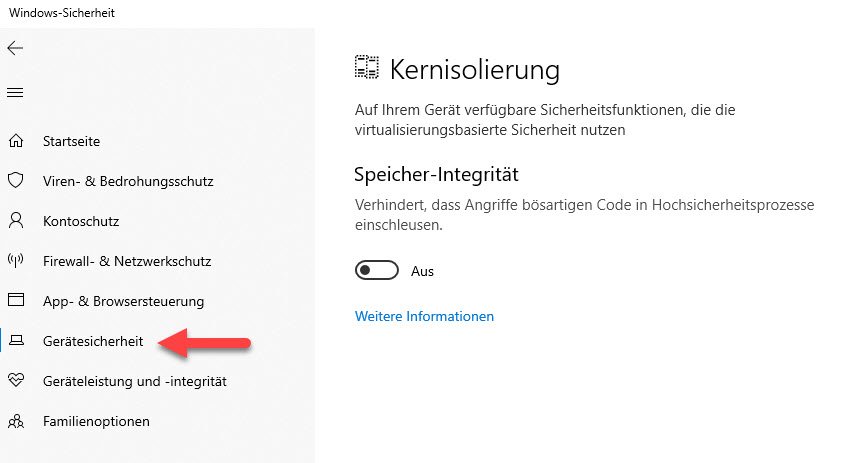This screenshot has width=845, height=463.
Task: Open Gerätesicherheit in the navigation
Action: coord(93,341)
